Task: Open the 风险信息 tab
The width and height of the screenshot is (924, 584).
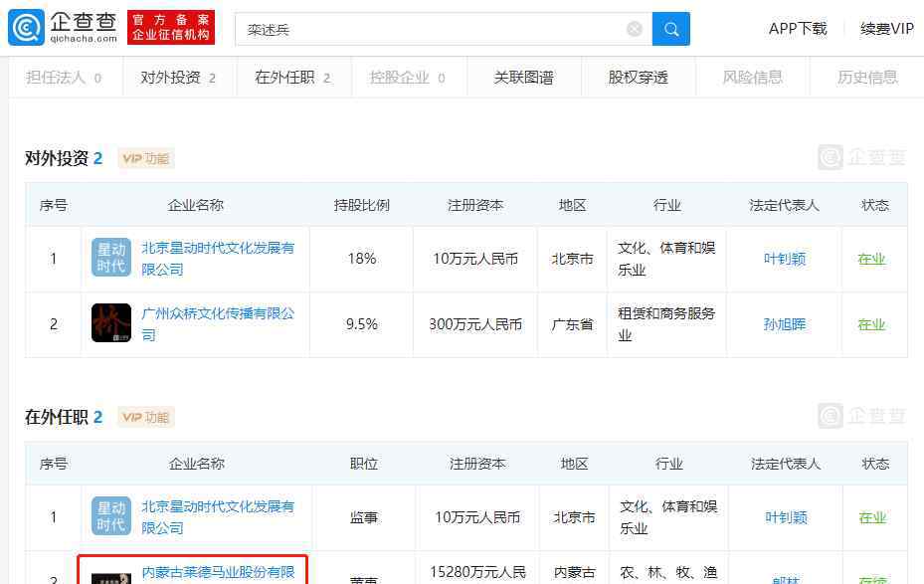Action: (753, 78)
